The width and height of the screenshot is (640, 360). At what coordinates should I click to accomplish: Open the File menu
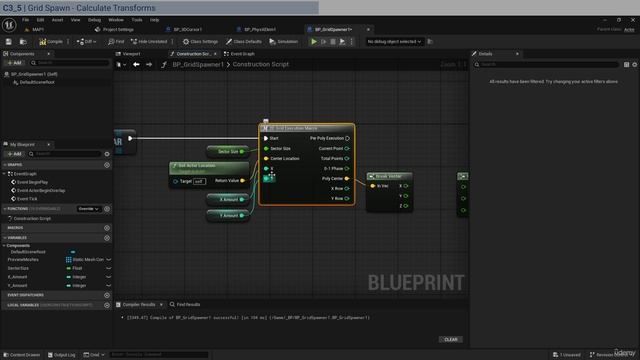(x=25, y=20)
